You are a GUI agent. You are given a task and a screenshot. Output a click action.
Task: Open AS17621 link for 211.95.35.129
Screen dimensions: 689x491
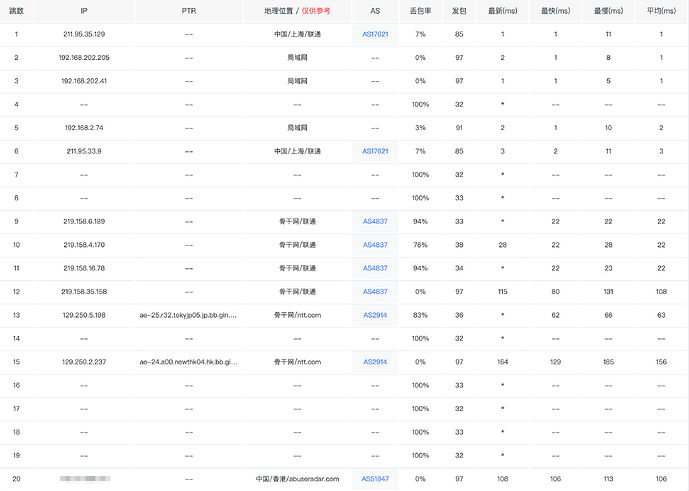click(x=375, y=34)
